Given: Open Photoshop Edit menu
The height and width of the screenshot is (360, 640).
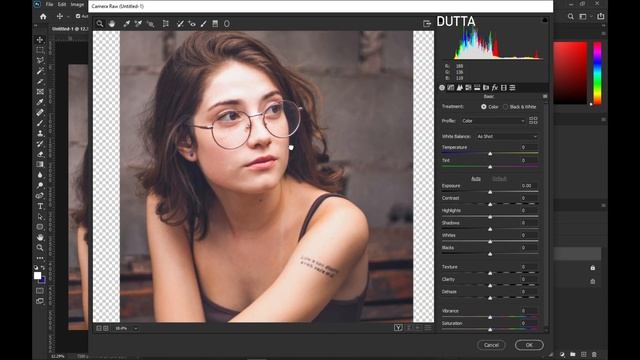Looking at the screenshot, I should [62, 4].
